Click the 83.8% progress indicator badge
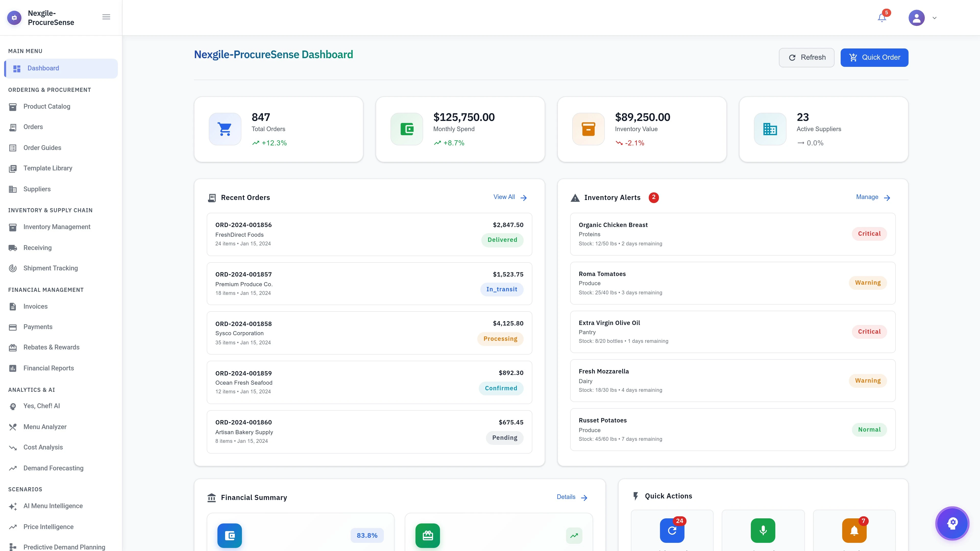The height and width of the screenshot is (551, 980). coord(366,535)
